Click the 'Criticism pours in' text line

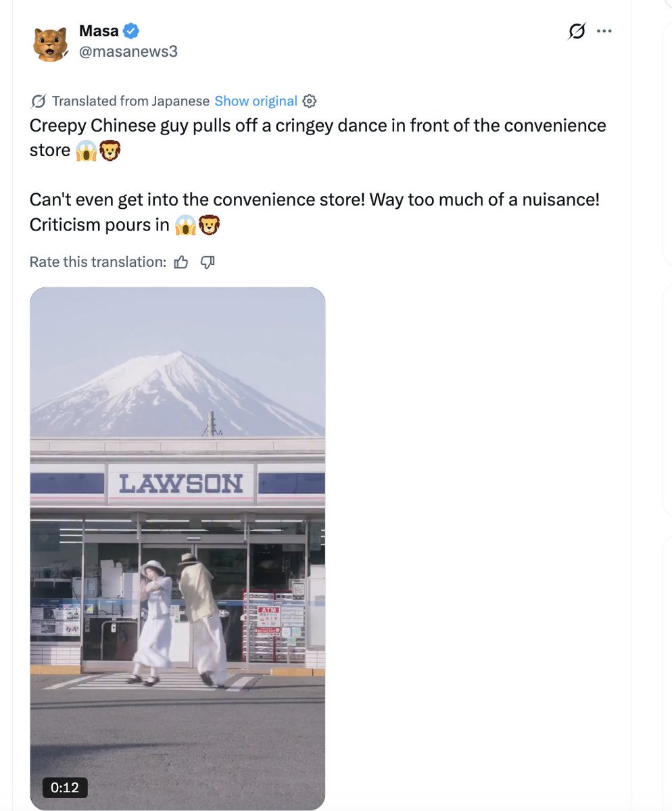(99, 225)
